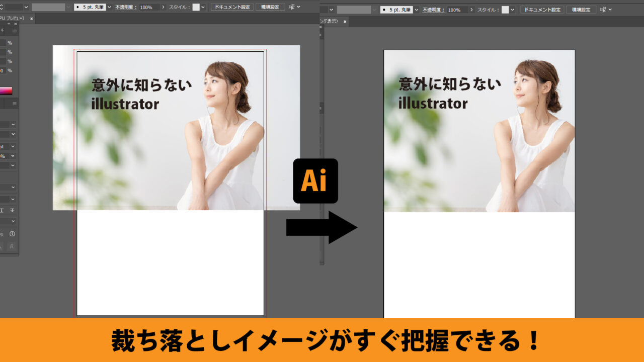Close the GPU プレビュー document tab
Screen dimensions: 644x362
click(32, 19)
